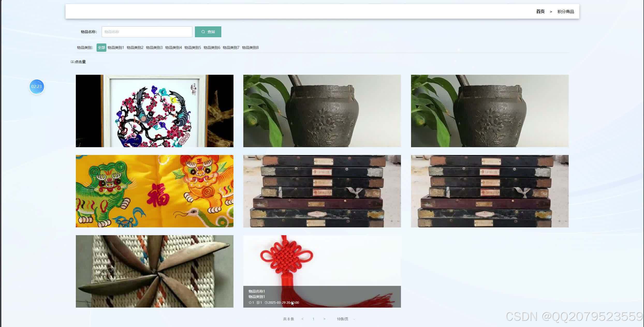Click 物品类别1 label on knot card

pos(257,297)
